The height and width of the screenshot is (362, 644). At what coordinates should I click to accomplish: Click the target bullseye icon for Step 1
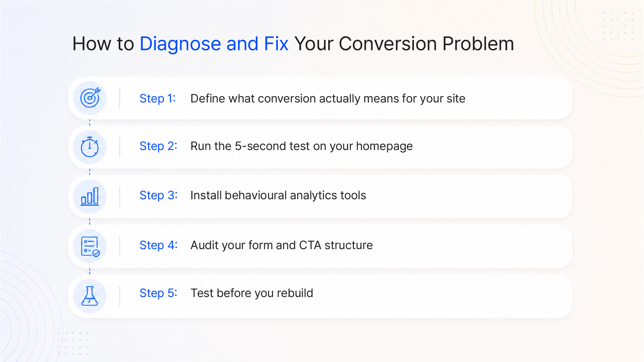(x=90, y=98)
